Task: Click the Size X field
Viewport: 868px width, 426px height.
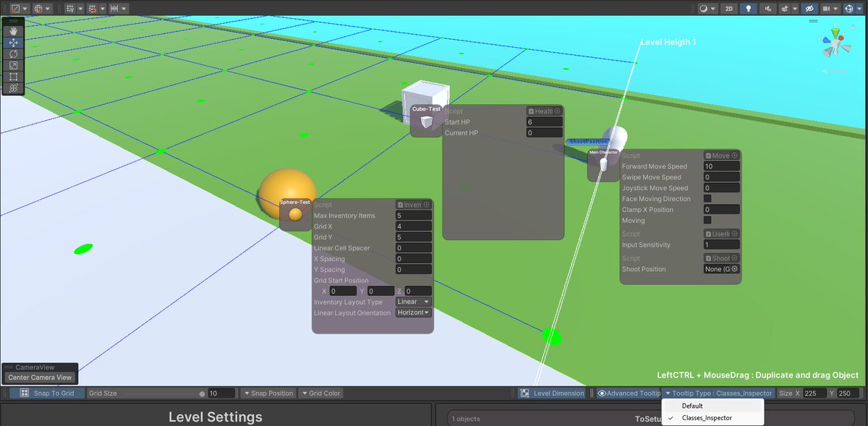Action: (x=814, y=393)
